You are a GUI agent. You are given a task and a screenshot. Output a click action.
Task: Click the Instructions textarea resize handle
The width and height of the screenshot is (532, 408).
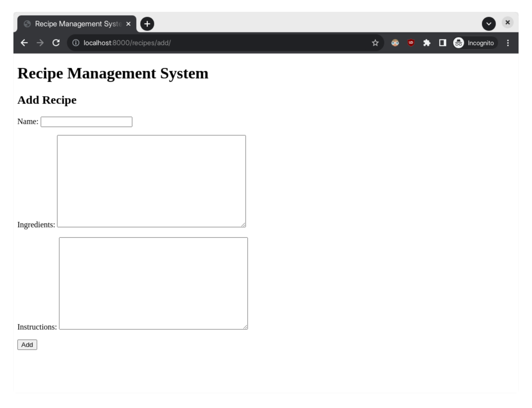click(245, 327)
